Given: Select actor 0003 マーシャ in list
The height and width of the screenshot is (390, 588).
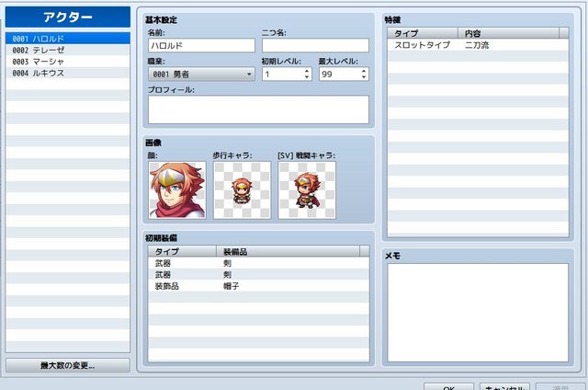Looking at the screenshot, I should pos(68,62).
